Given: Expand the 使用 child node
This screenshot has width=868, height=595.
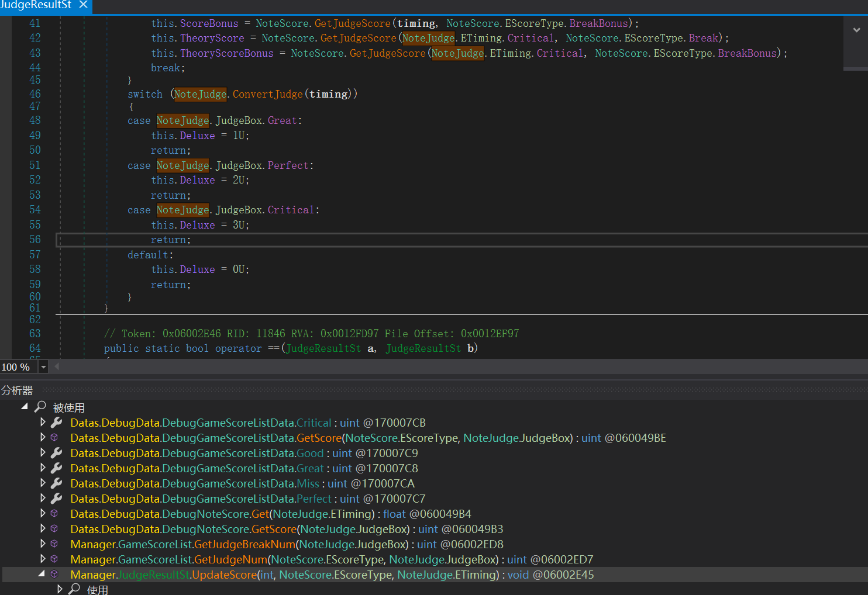Looking at the screenshot, I should 60,589.
